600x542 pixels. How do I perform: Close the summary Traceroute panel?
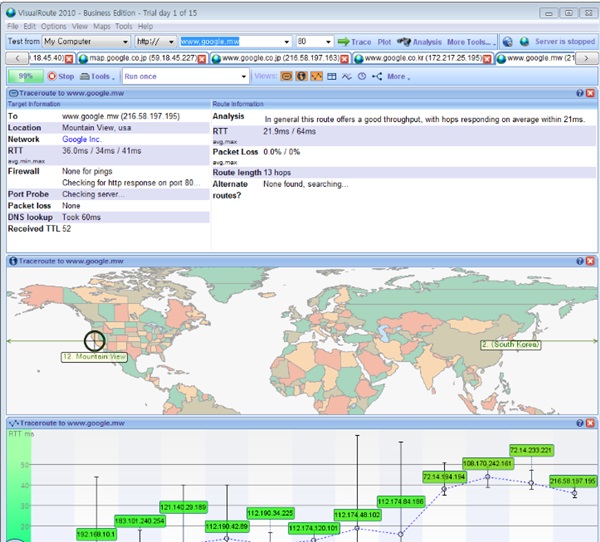(x=590, y=93)
